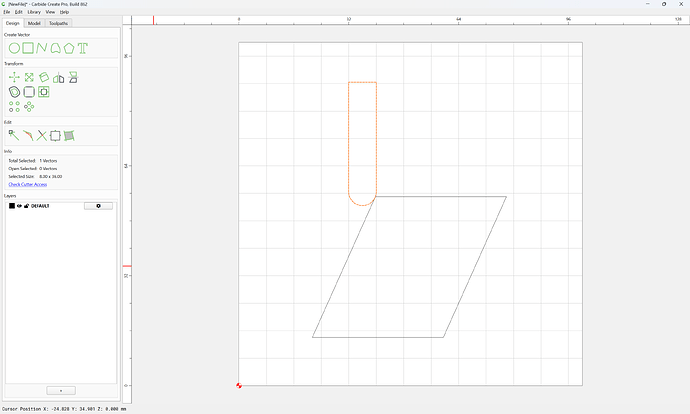
Task: Switch to the Toolpaths tab
Action: tap(59, 23)
